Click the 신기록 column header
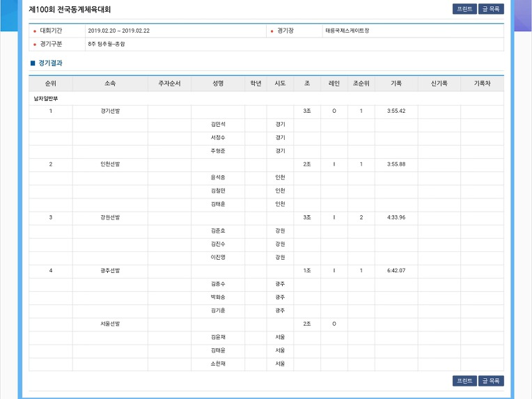 (439, 84)
